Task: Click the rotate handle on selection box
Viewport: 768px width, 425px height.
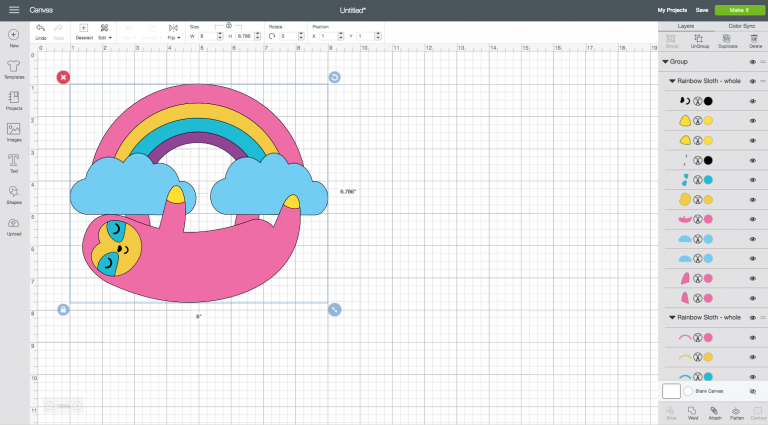Action: (x=335, y=77)
